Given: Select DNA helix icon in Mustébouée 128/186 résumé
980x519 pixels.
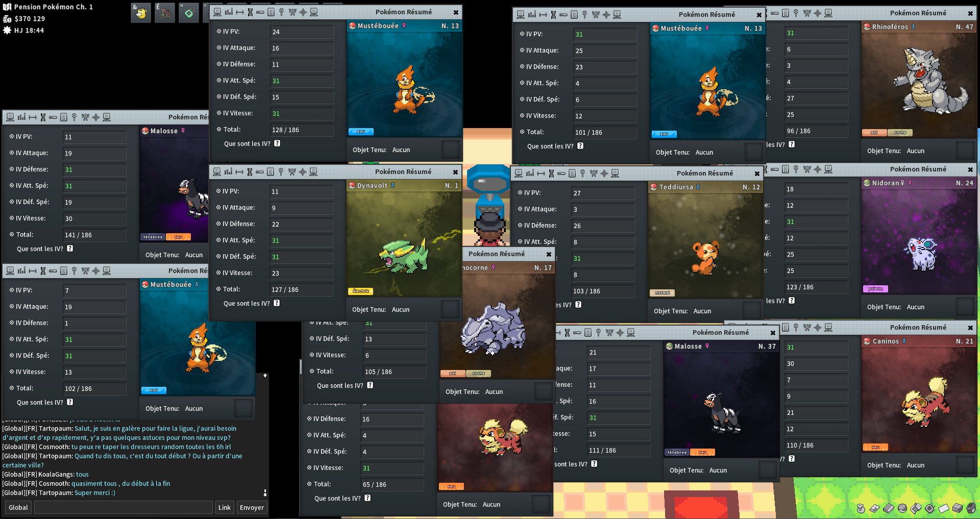Looking at the screenshot, I should coord(250,12).
